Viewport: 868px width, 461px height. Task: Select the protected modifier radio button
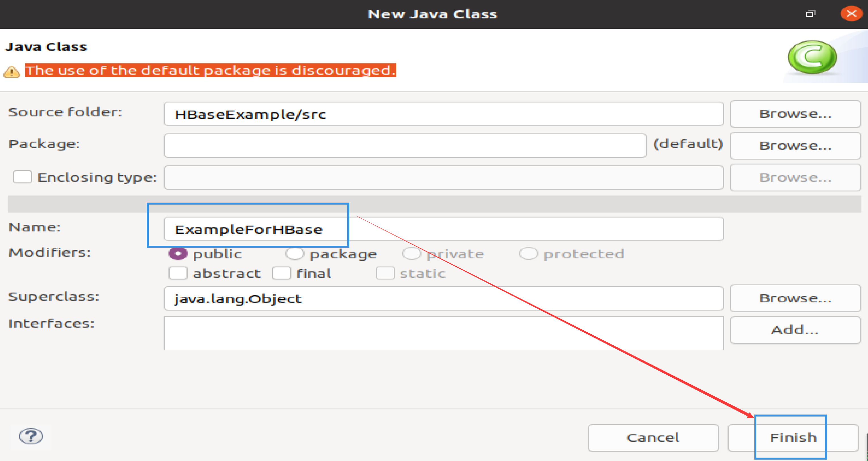(x=528, y=254)
